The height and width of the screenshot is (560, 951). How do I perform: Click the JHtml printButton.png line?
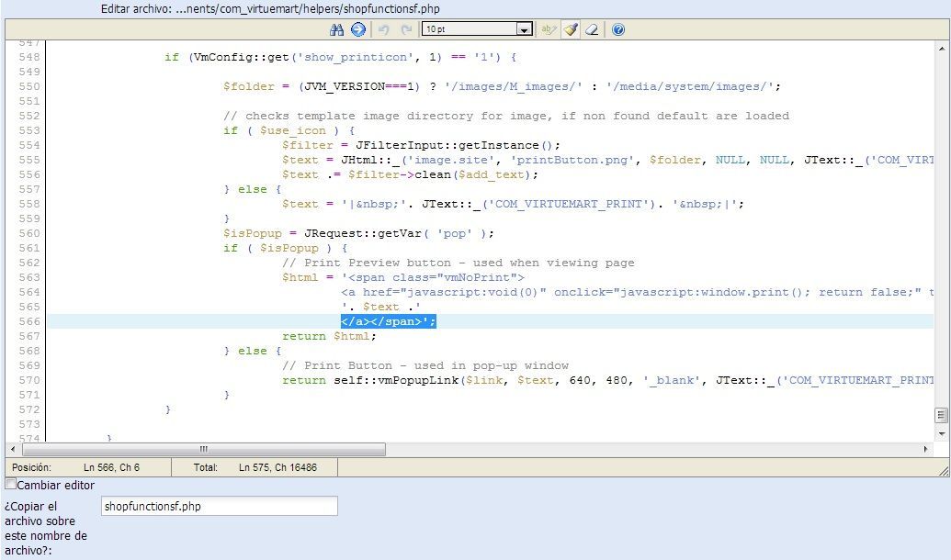tap(607, 160)
